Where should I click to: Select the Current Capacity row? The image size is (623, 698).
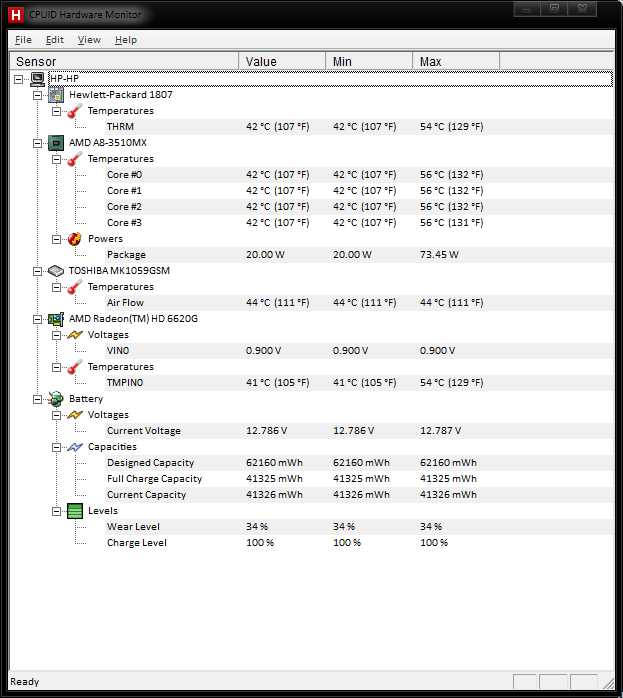click(x=359, y=495)
